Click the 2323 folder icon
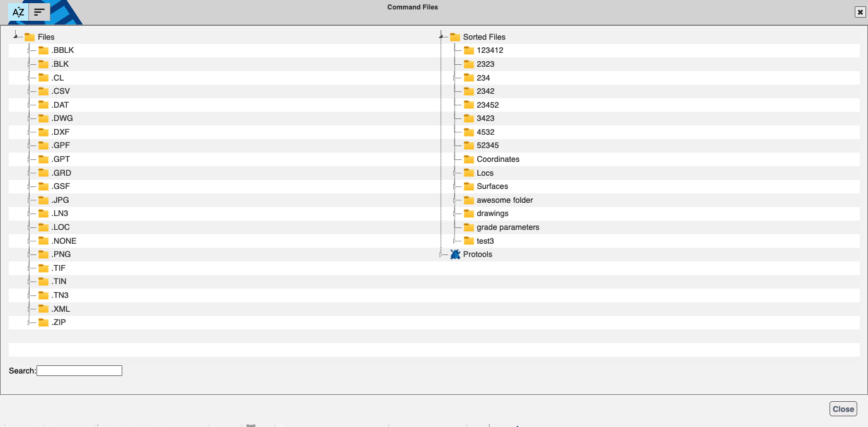 pos(469,64)
